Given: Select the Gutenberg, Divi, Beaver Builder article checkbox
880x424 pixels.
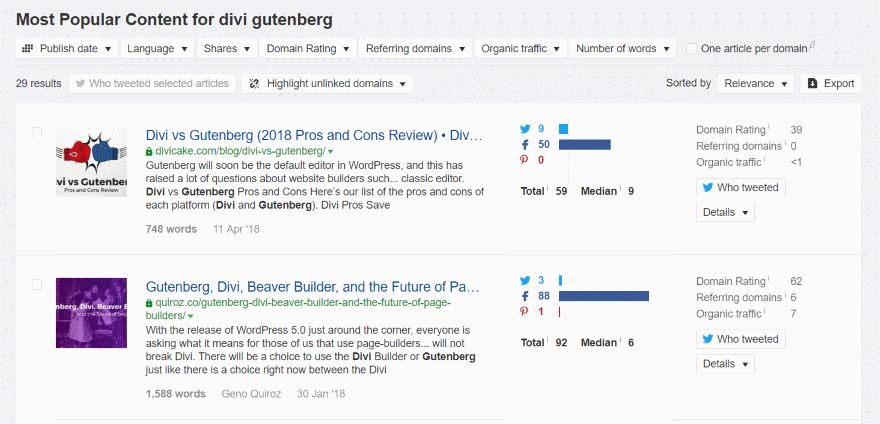Looking at the screenshot, I should point(38,285).
